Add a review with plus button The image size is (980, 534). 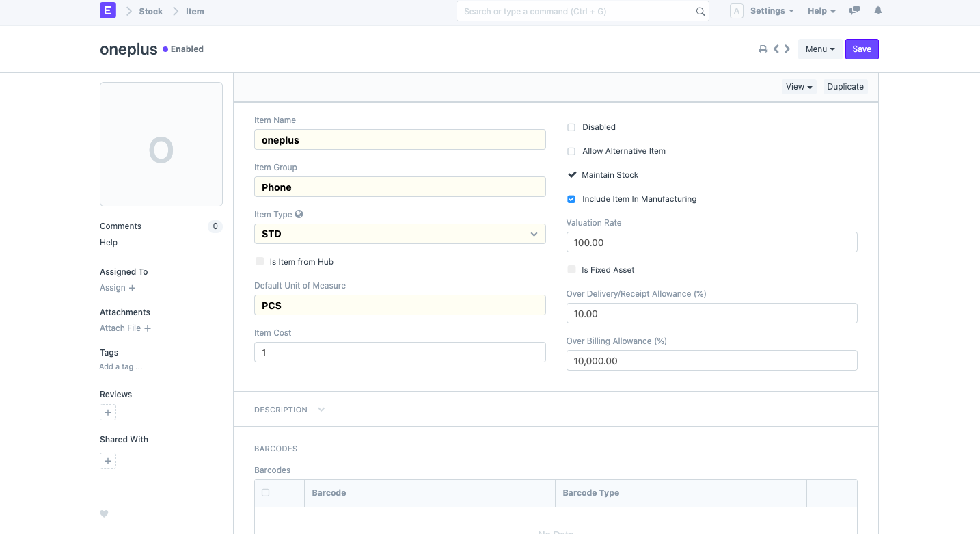click(108, 412)
